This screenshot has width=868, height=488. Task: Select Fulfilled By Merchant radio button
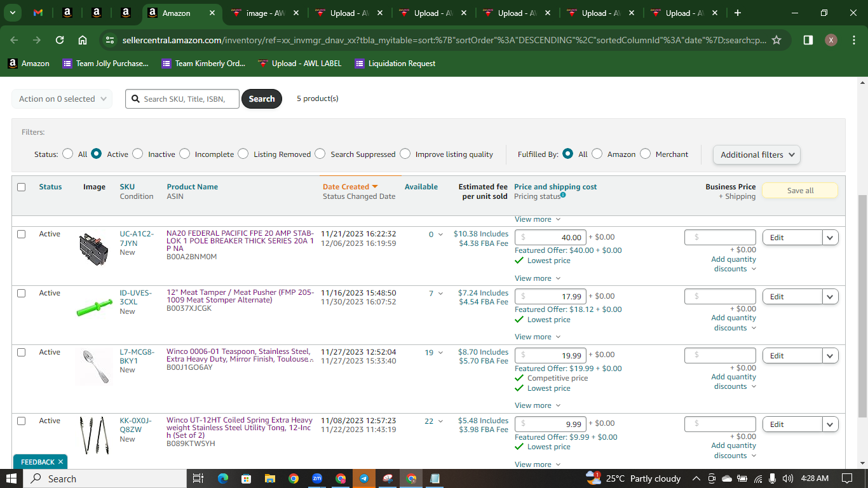tap(646, 154)
